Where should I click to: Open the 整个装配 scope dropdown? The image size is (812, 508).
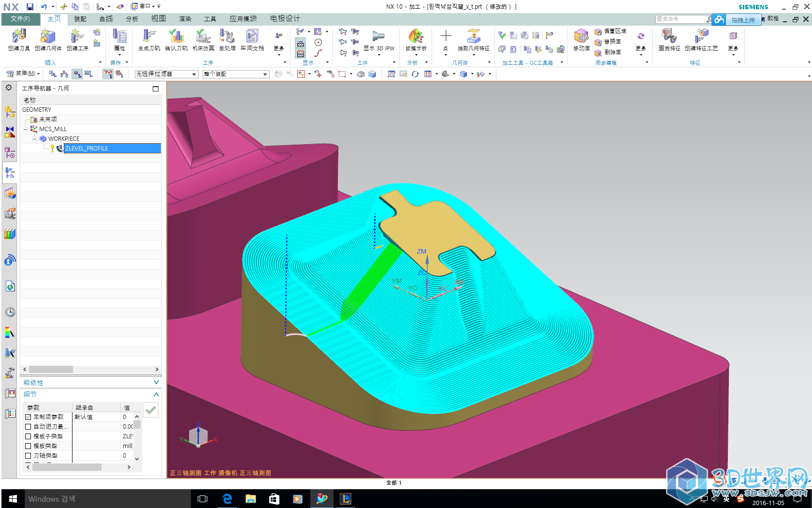pos(235,74)
